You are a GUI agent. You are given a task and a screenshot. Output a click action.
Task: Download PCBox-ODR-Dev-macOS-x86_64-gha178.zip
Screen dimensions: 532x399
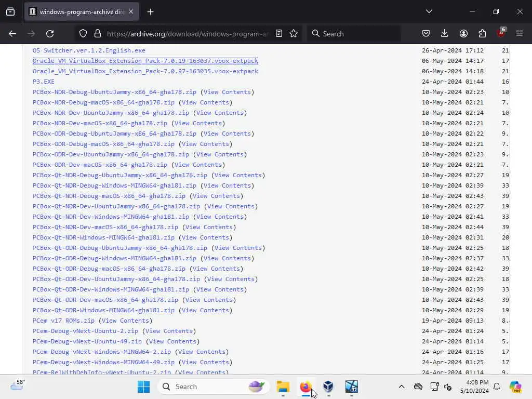pyautogui.click(x=100, y=165)
